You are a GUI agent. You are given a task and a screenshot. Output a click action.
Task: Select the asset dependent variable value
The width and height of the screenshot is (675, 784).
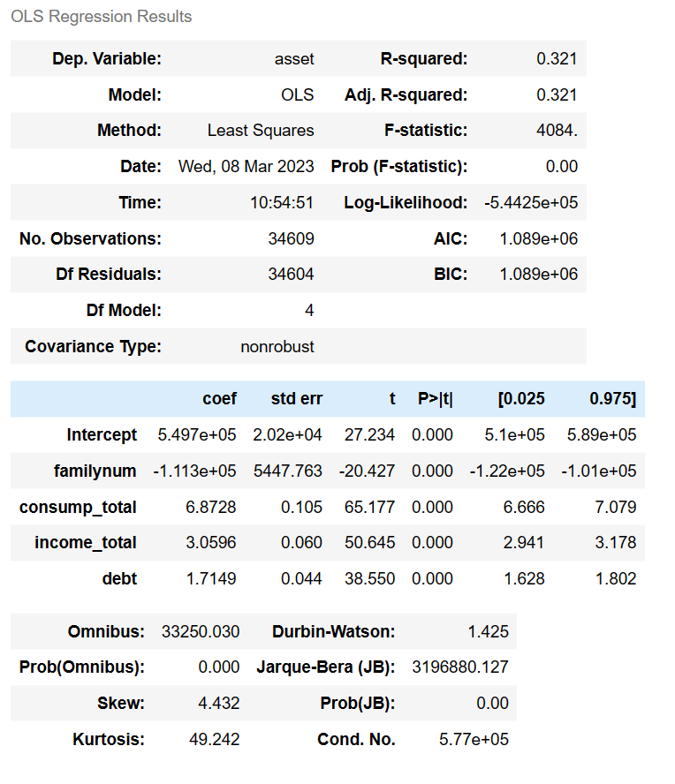pyautogui.click(x=294, y=59)
